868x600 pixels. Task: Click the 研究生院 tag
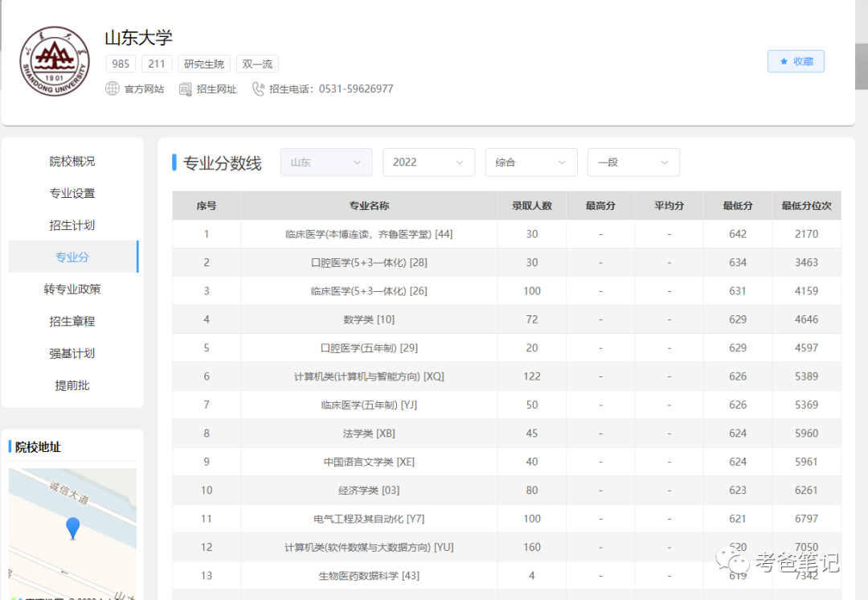coord(203,64)
